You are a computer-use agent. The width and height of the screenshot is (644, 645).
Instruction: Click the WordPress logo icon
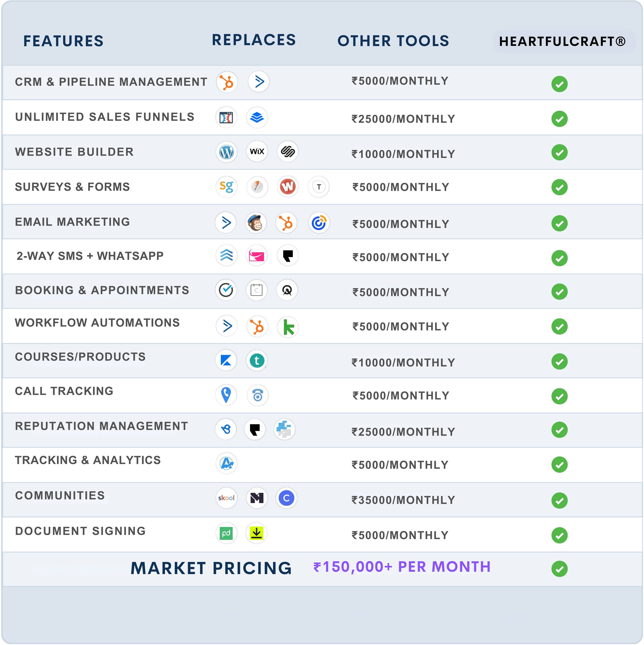point(226,152)
